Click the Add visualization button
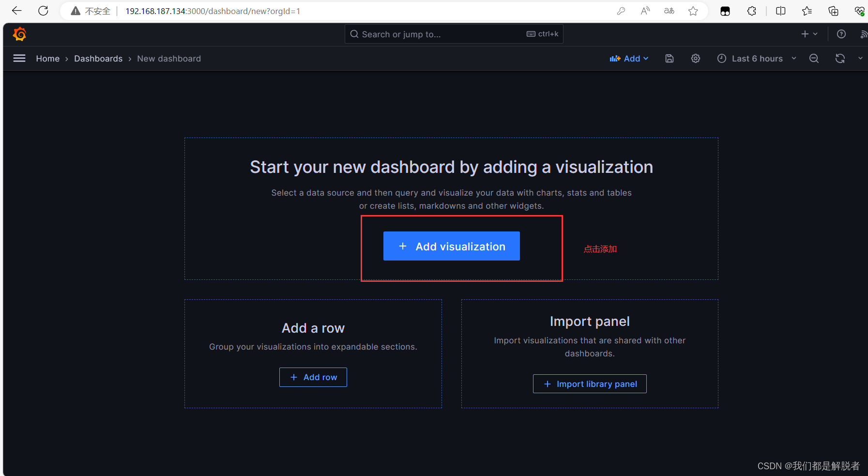The height and width of the screenshot is (476, 868). 451,246
